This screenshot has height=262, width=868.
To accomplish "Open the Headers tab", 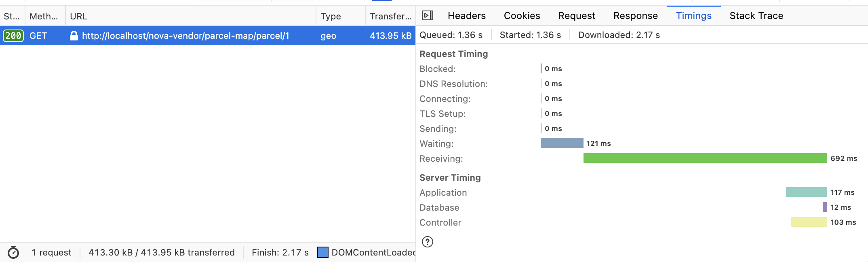I will coord(466,16).
